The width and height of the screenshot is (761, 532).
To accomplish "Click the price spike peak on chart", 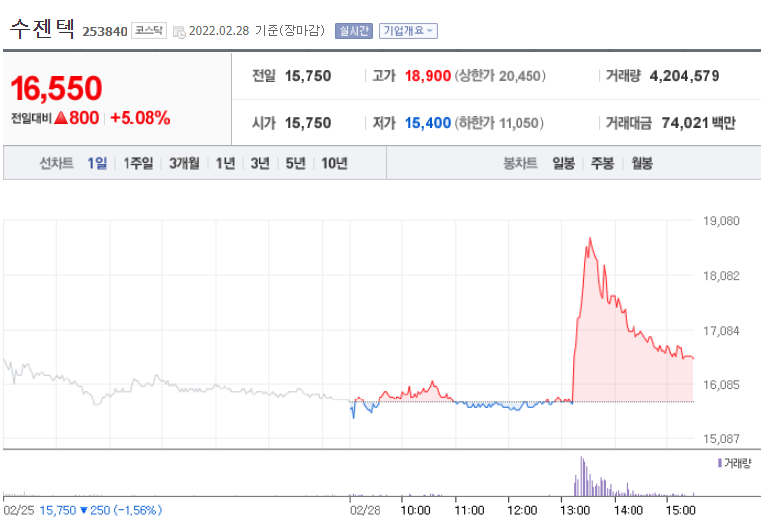I will 590,238.
